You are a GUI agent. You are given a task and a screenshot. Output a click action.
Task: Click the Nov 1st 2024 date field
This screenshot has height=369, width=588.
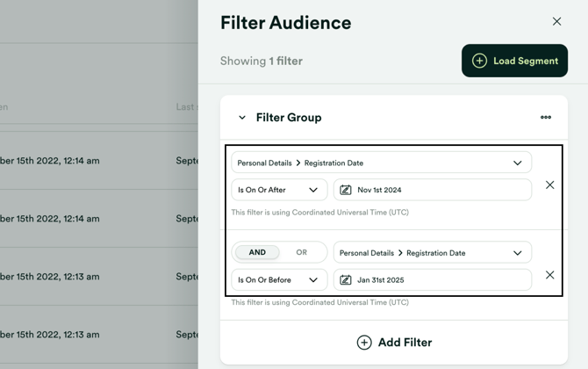pyautogui.click(x=433, y=190)
